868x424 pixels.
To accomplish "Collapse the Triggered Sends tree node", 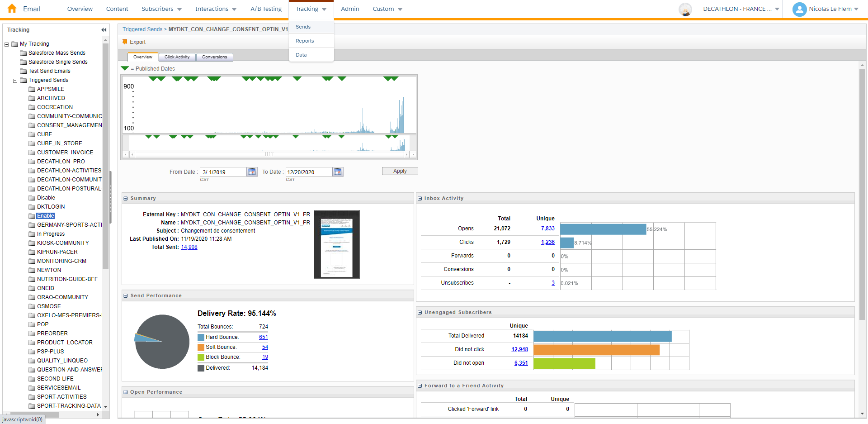I will click(x=15, y=81).
